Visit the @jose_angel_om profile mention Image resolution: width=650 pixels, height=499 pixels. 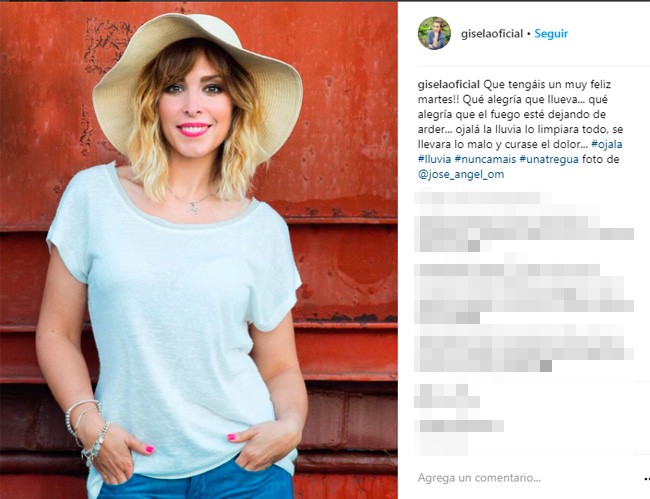click(461, 174)
